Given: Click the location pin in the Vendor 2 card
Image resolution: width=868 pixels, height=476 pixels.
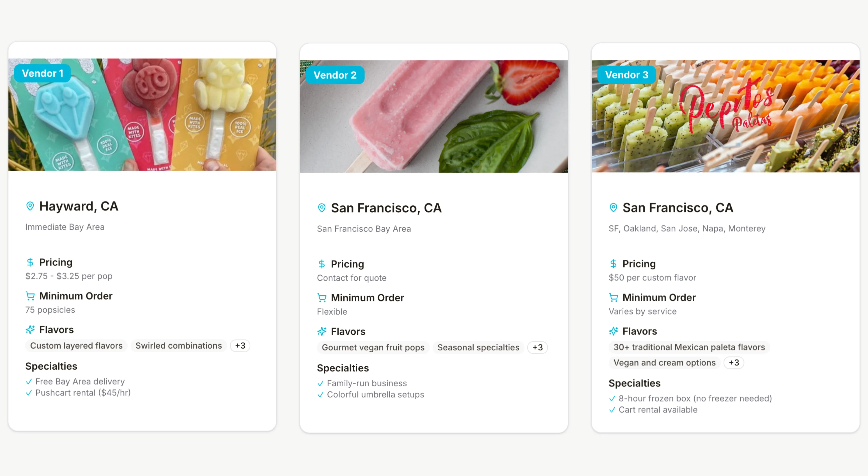Looking at the screenshot, I should click(322, 208).
